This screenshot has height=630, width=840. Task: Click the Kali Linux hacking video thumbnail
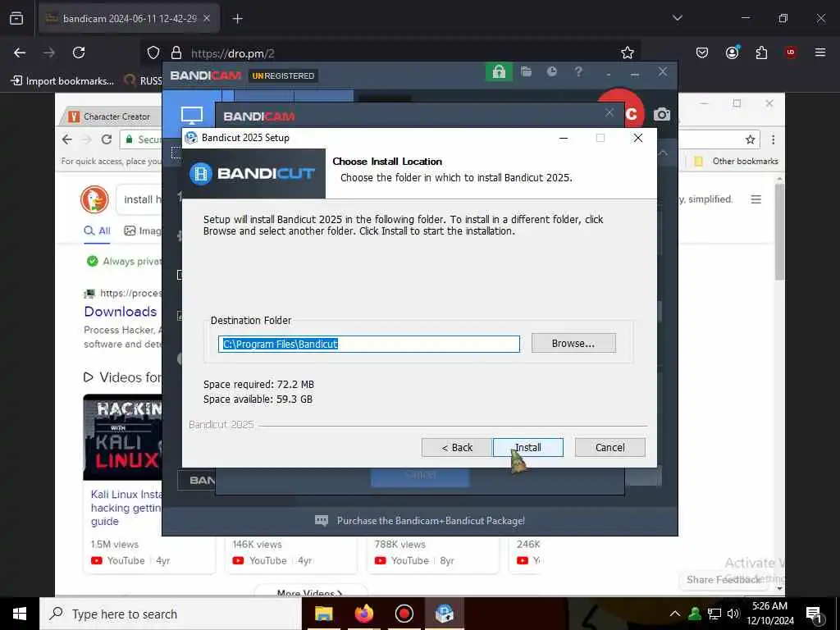[x=123, y=437]
